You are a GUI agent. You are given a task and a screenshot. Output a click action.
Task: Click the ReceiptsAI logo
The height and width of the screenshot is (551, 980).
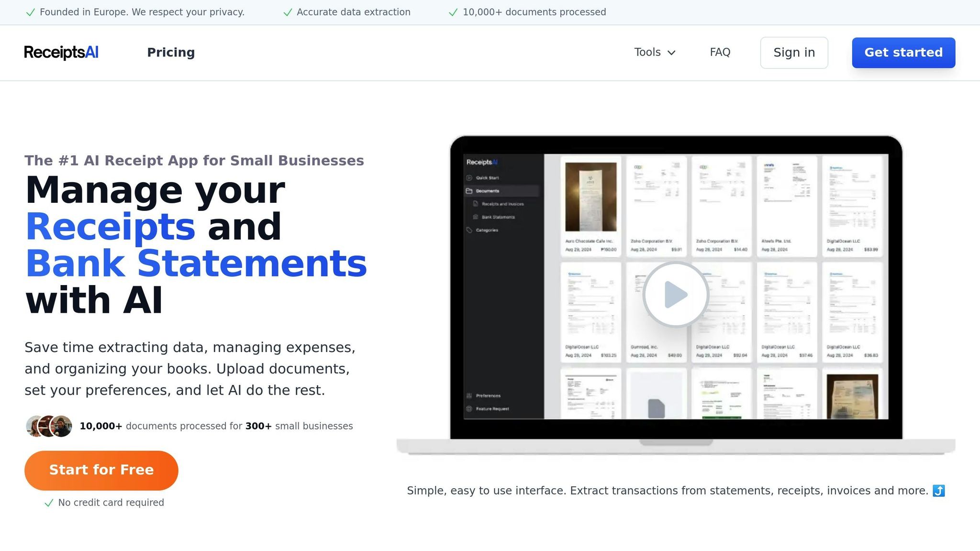point(61,53)
